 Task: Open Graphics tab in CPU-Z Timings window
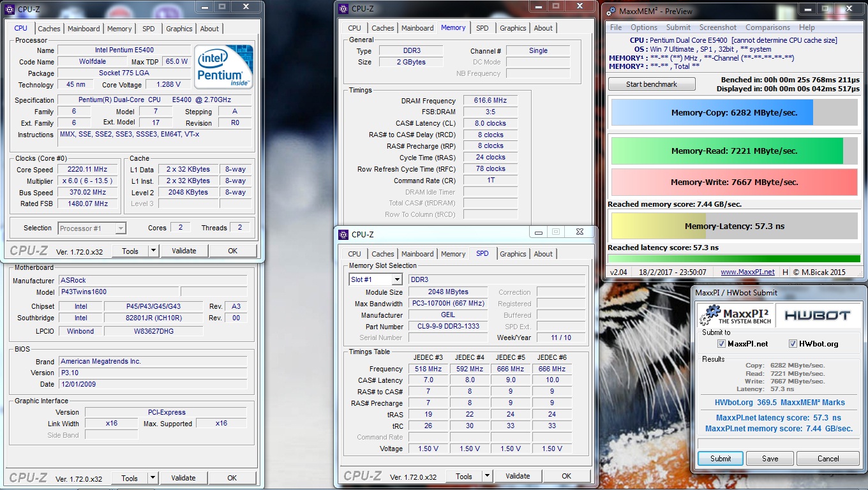(x=513, y=28)
